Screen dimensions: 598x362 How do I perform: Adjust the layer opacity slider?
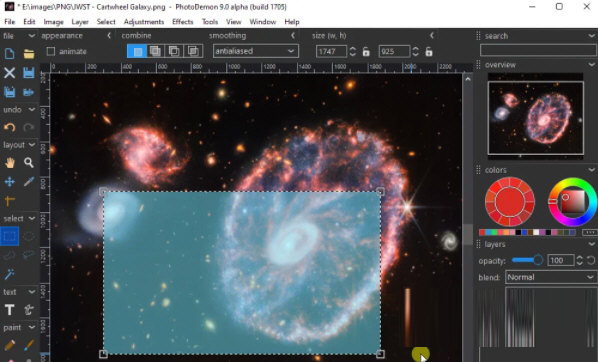point(528,260)
